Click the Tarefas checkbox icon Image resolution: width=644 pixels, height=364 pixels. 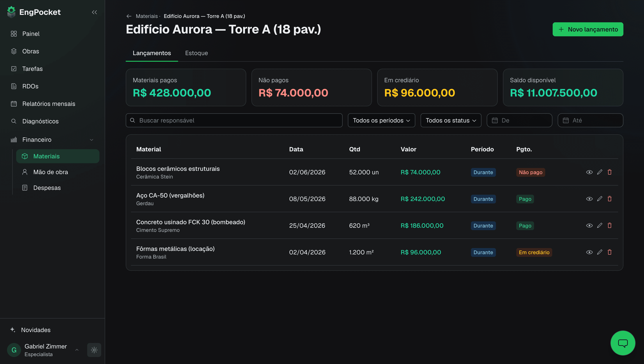point(14,69)
